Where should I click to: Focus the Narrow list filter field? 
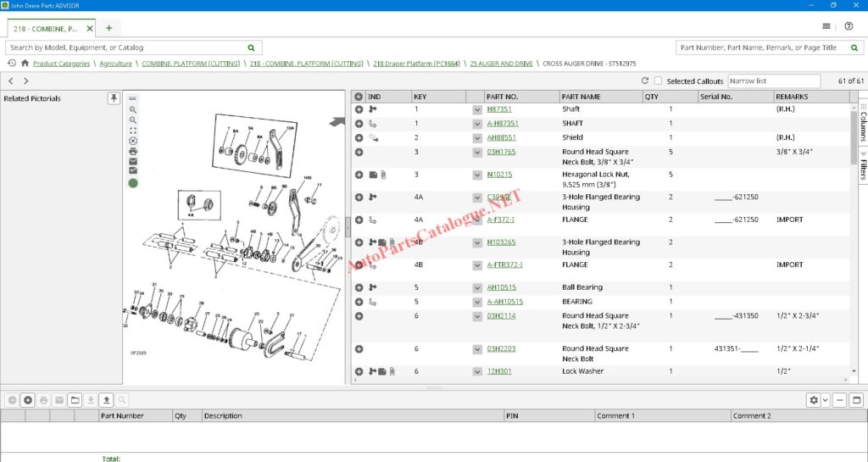point(774,81)
